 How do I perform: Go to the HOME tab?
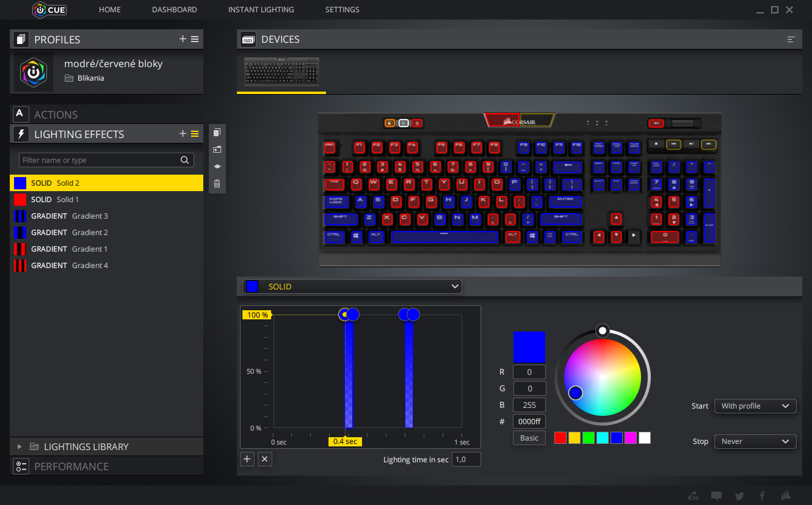[x=110, y=10]
